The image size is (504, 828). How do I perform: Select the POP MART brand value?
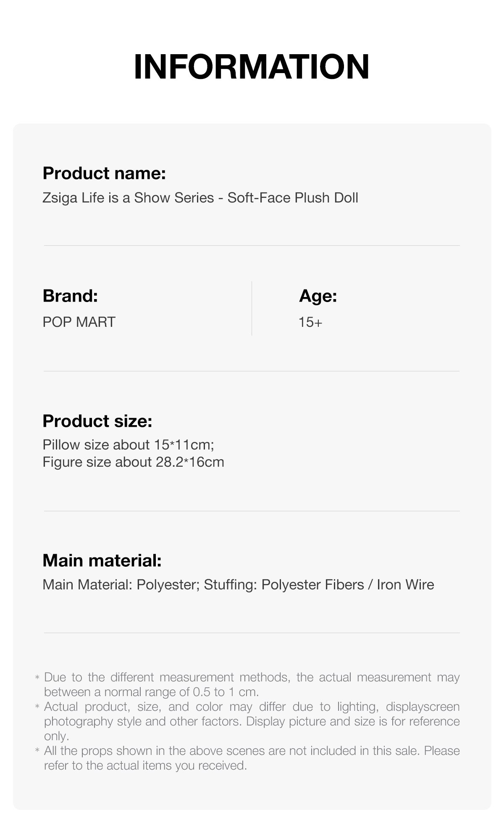79,322
